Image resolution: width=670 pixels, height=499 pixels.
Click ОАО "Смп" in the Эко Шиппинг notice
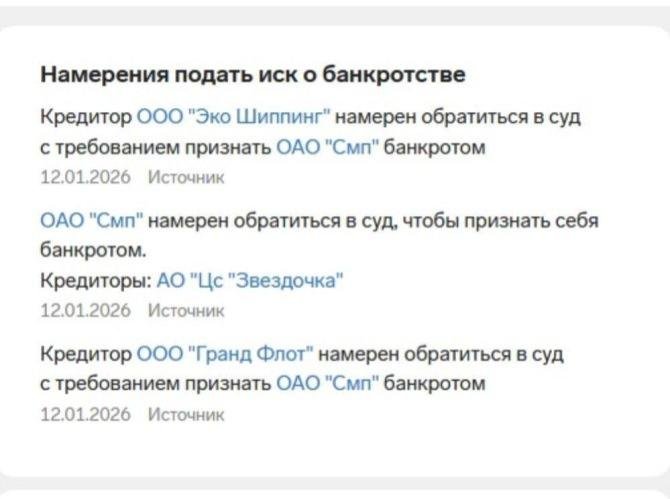pyautogui.click(x=327, y=147)
